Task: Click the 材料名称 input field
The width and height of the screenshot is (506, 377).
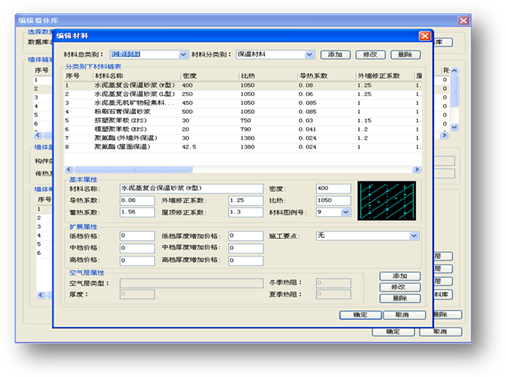Action: click(191, 189)
